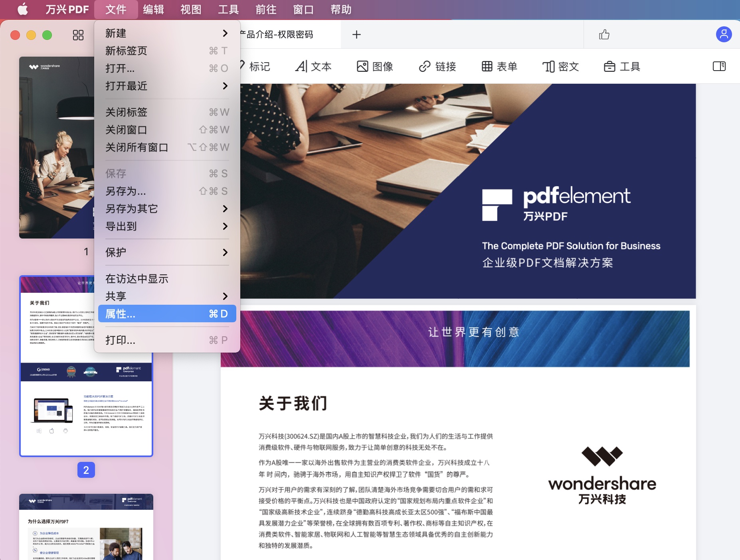740x560 pixels.
Task: Open the 工具 toolbox
Action: pyautogui.click(x=622, y=66)
